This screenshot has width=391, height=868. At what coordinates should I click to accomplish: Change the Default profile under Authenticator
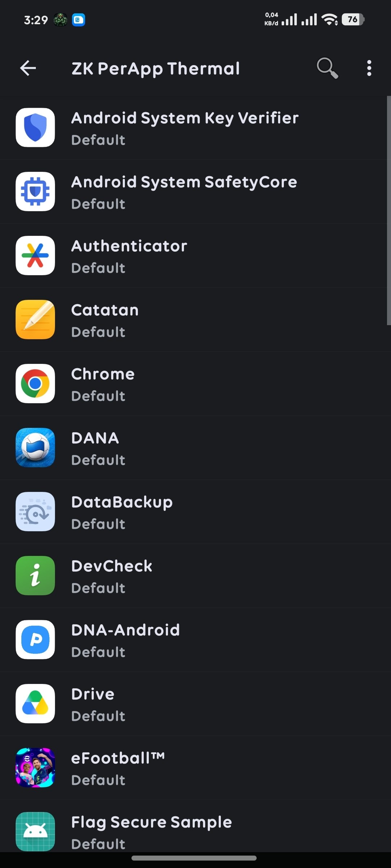click(x=98, y=268)
